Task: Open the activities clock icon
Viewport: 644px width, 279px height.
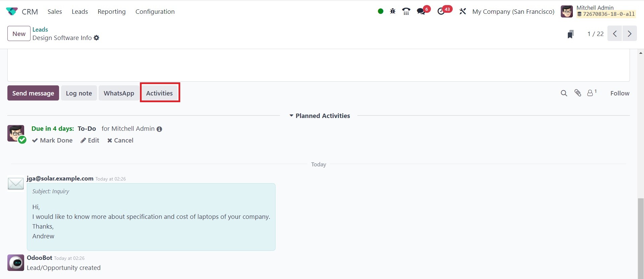Action: [x=441, y=11]
